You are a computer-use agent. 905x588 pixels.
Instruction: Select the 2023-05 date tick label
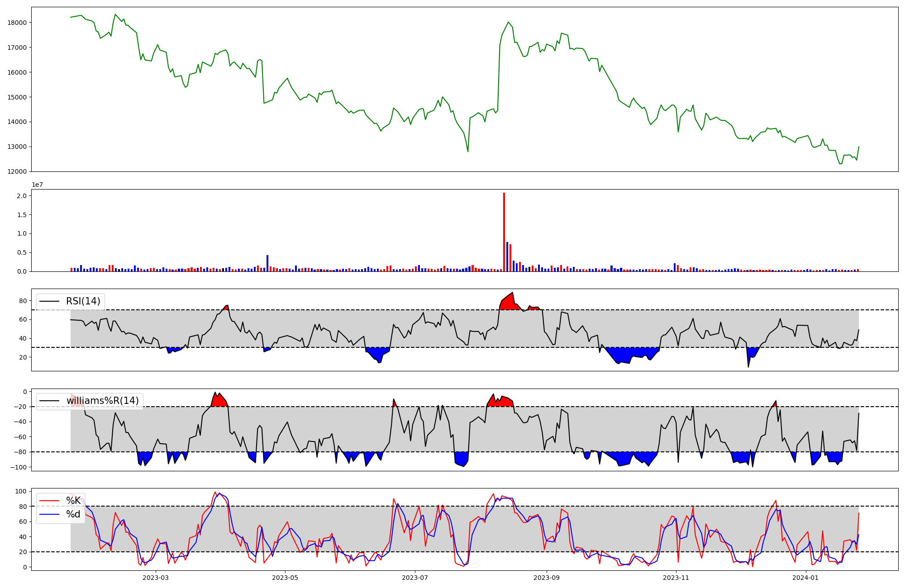[x=285, y=578]
